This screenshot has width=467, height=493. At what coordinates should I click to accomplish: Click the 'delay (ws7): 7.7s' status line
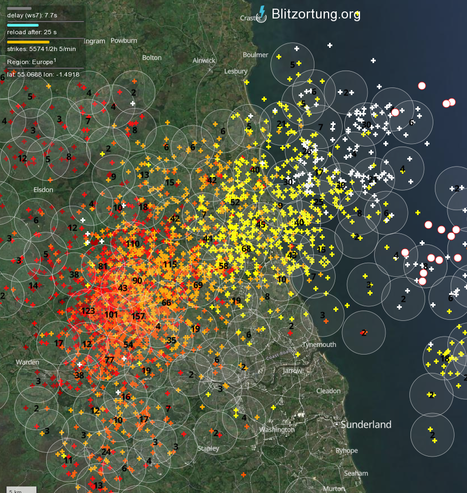pyautogui.click(x=32, y=15)
